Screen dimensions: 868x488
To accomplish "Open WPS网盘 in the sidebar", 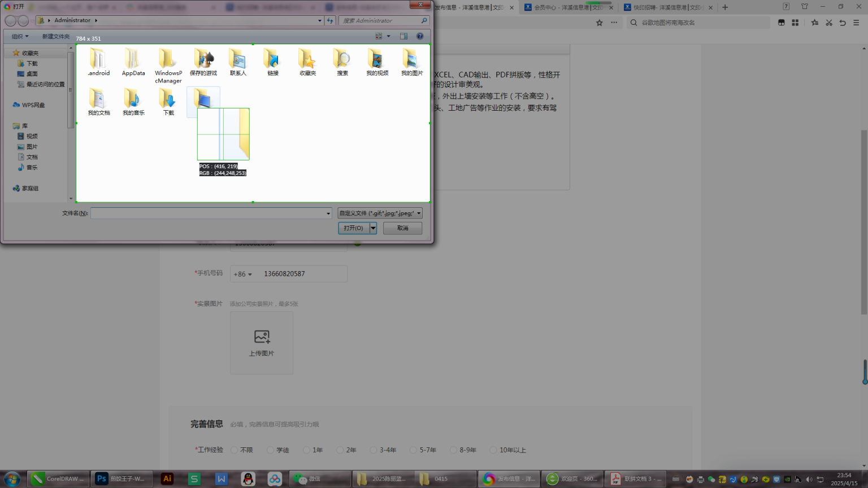I will click(x=29, y=105).
